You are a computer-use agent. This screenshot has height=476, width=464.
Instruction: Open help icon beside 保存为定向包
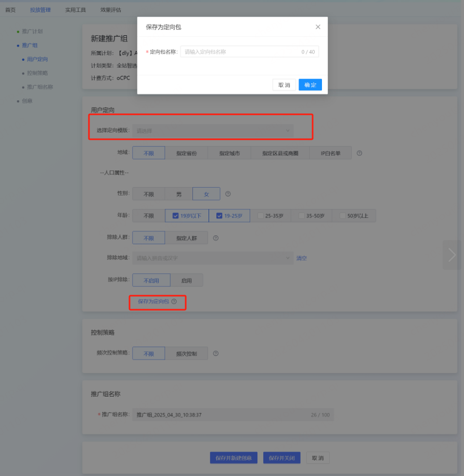(174, 301)
